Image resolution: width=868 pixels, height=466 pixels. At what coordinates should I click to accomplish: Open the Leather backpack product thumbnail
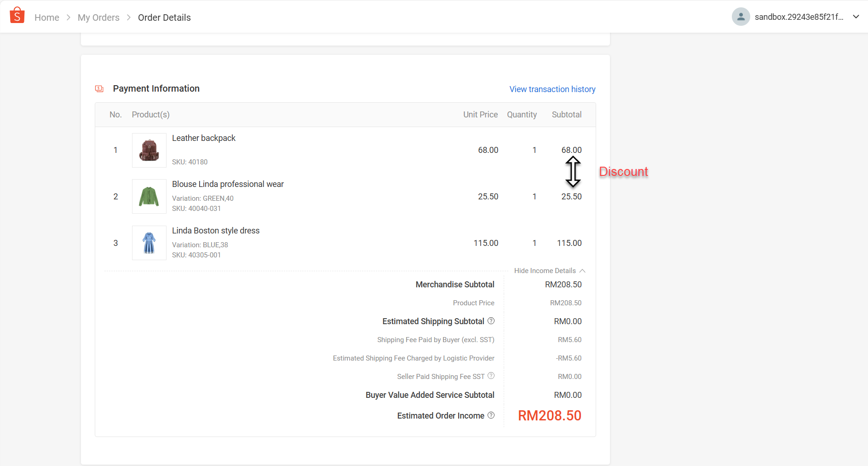149,150
